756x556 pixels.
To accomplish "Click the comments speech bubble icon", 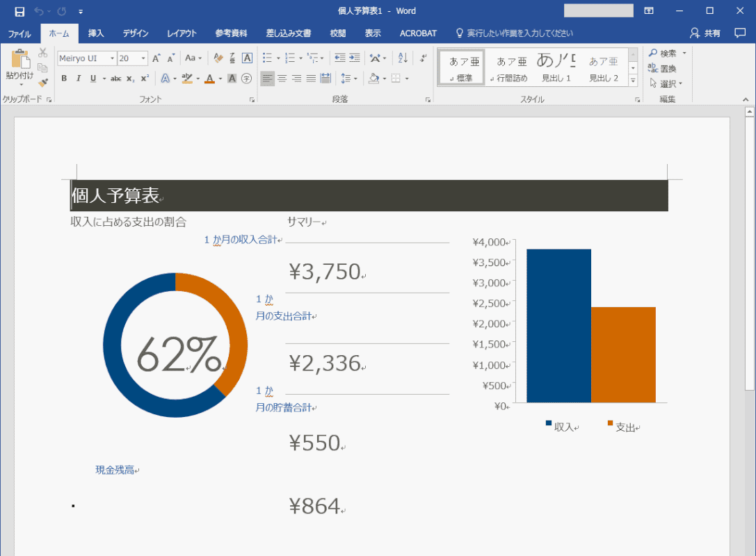I will pyautogui.click(x=739, y=33).
